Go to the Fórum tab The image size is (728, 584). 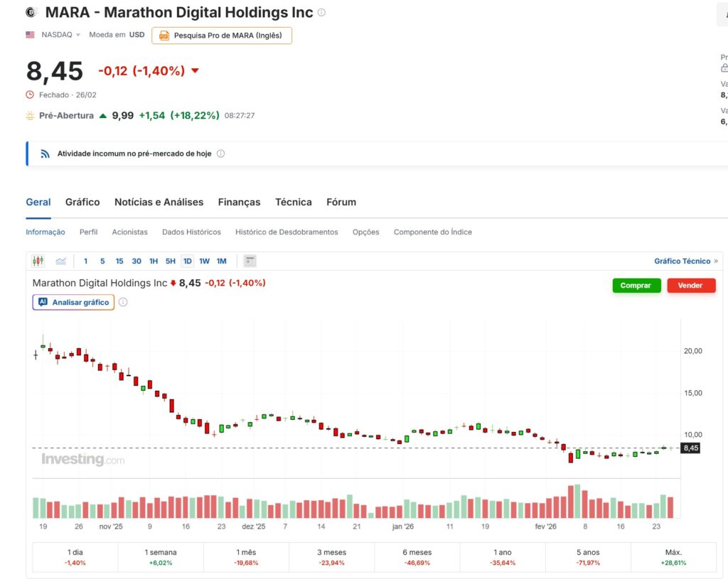[341, 202]
